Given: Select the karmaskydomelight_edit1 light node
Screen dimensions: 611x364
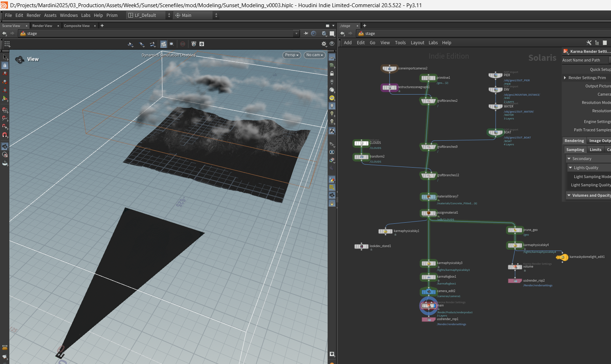Looking at the screenshot, I should pos(562,257).
